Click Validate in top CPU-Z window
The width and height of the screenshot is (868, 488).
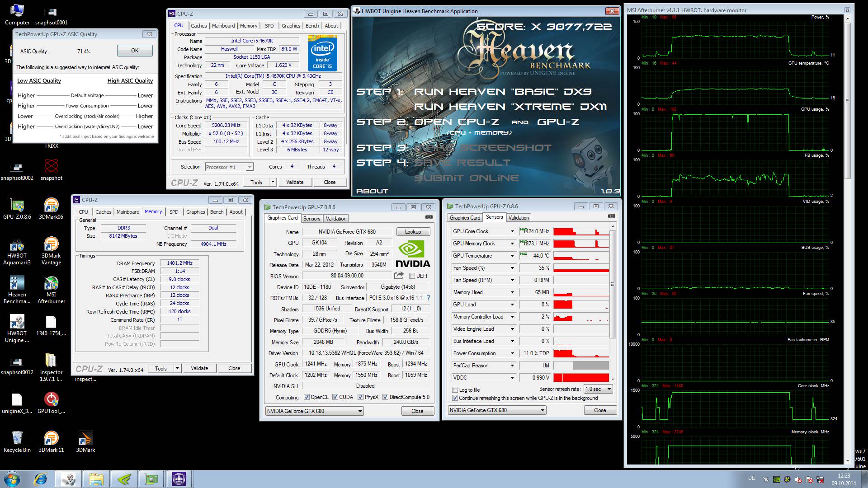pyautogui.click(x=295, y=182)
